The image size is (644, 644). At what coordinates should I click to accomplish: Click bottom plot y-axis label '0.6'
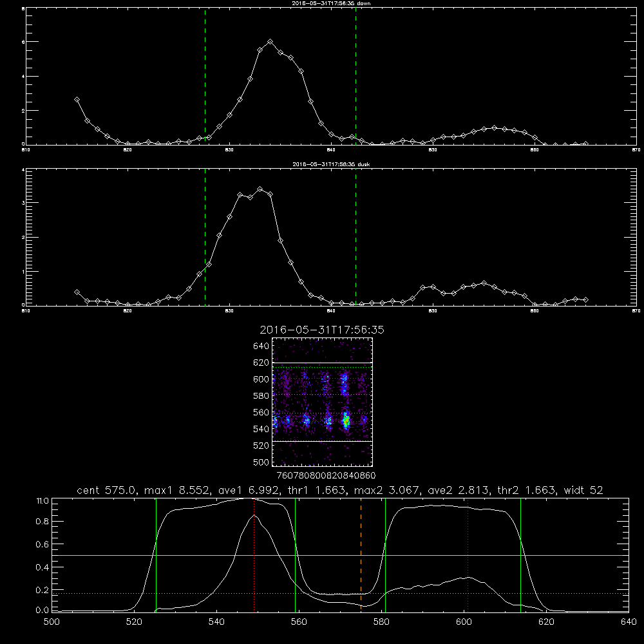pyautogui.click(x=43, y=544)
